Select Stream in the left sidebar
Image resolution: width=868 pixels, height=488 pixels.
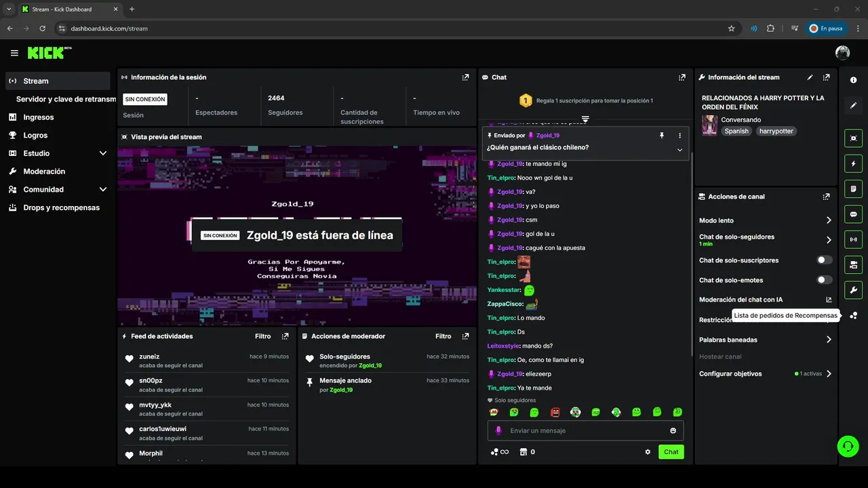(x=58, y=81)
